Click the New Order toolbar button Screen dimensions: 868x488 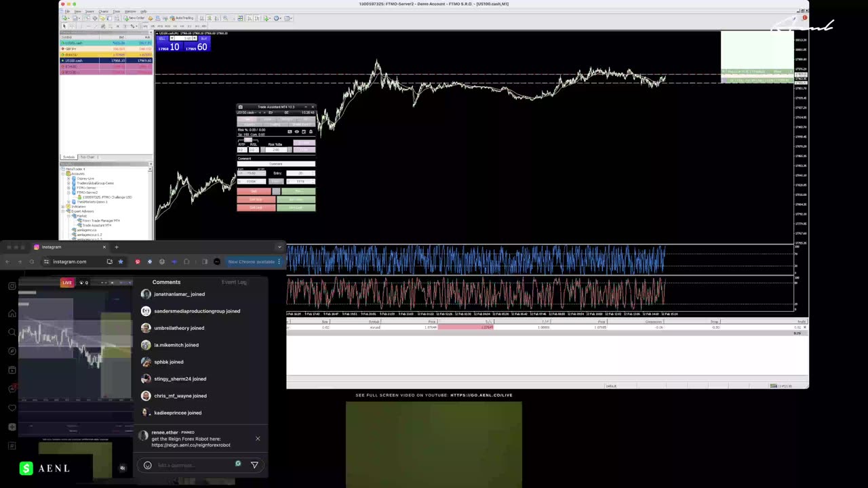click(x=135, y=18)
